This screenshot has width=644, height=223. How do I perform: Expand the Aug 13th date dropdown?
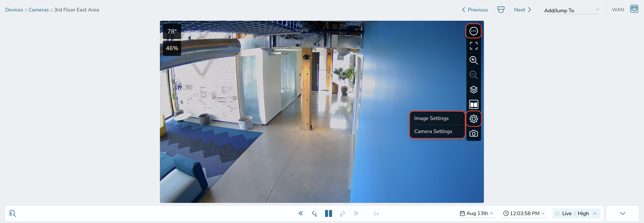pyautogui.click(x=476, y=214)
